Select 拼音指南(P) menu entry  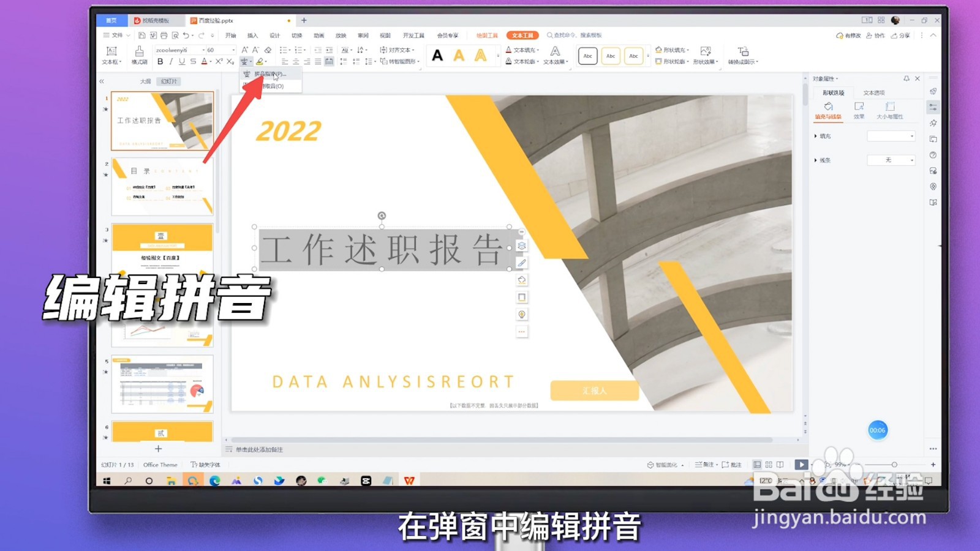(x=269, y=74)
